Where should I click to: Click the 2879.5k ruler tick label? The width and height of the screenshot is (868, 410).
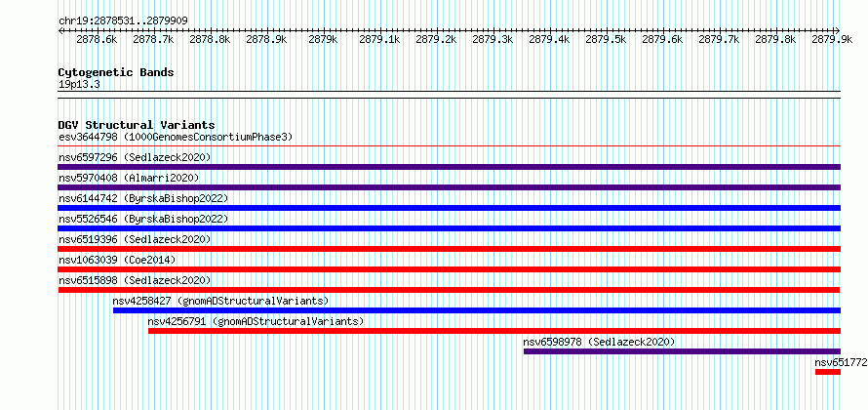606,40
